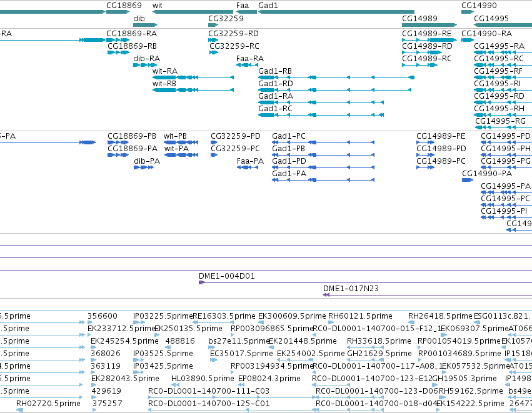Image resolution: width=532 pixels, height=413 pixels.
Task: Select protein CG14990-PA
Action: [x=468, y=180]
